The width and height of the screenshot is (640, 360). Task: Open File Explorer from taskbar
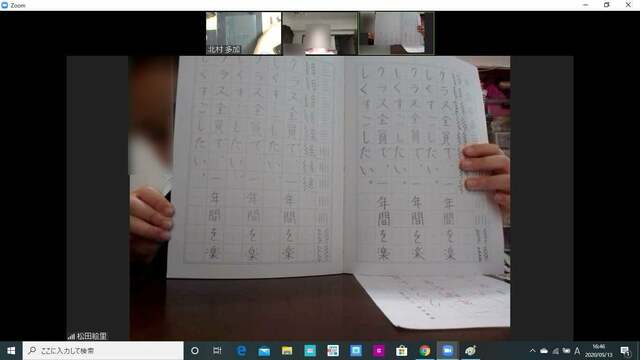click(x=287, y=351)
